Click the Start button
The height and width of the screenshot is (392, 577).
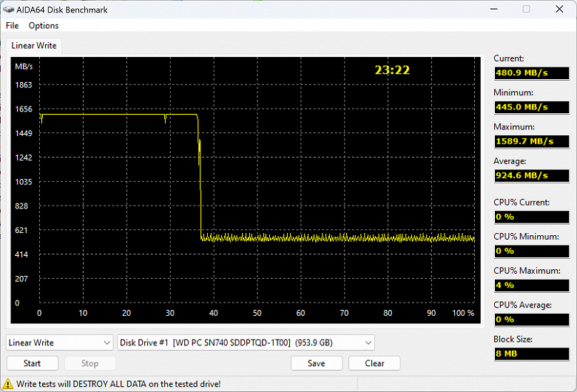click(33, 363)
